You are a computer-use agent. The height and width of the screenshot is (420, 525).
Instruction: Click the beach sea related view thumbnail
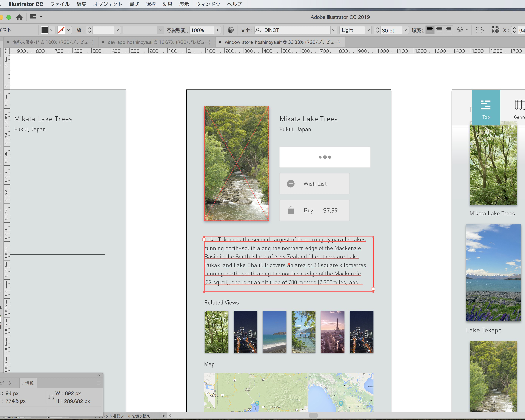274,332
